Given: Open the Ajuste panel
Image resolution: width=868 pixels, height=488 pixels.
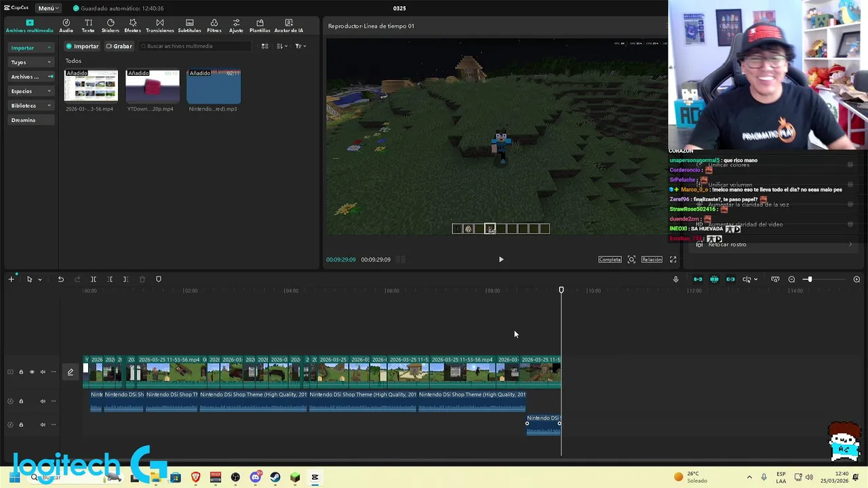Looking at the screenshot, I should (236, 26).
